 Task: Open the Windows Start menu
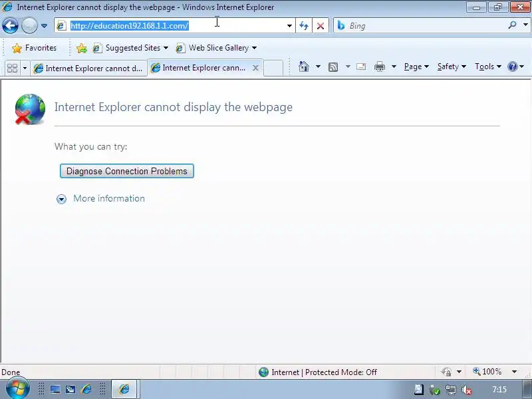point(18,389)
